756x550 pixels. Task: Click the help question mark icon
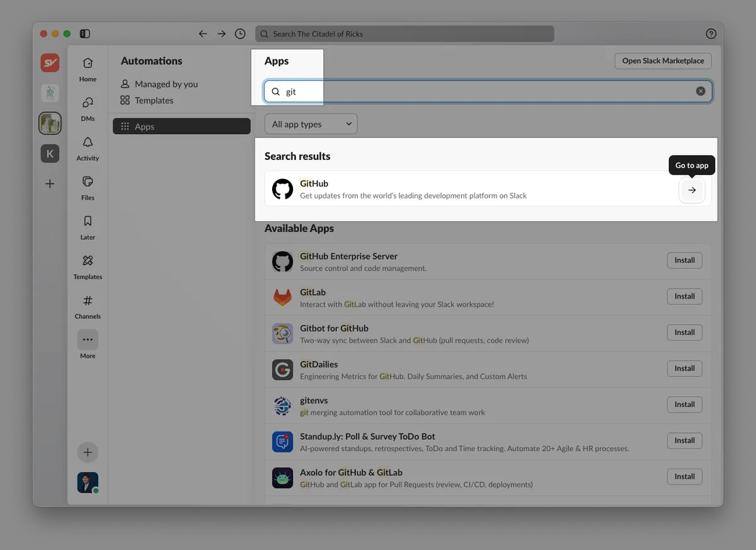[x=711, y=34]
